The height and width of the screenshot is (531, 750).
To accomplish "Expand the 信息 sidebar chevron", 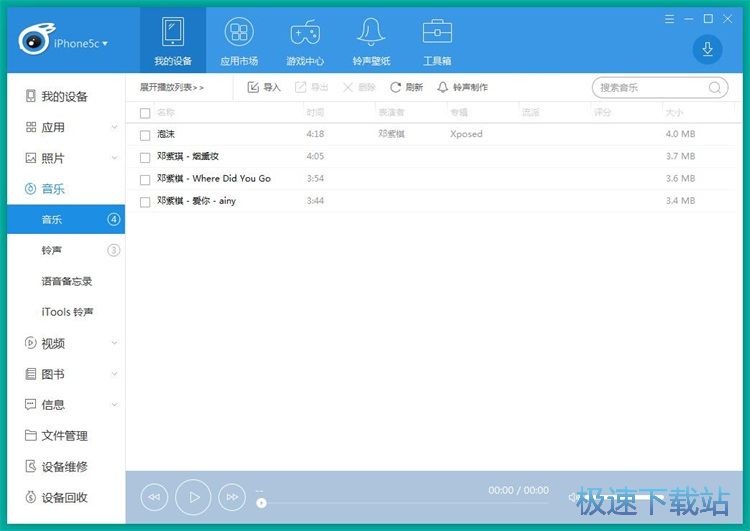I will (114, 405).
